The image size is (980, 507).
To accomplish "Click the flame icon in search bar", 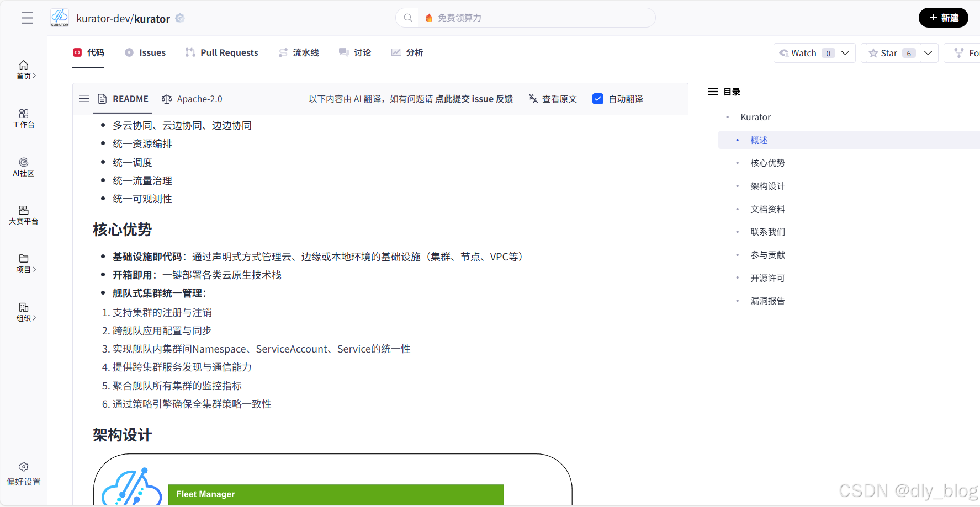I will coord(429,18).
